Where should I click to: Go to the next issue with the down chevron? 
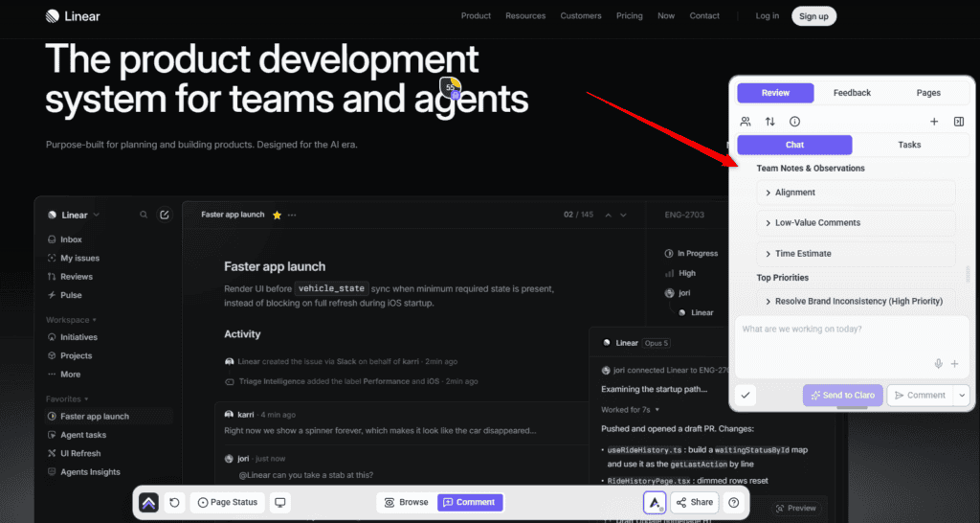click(x=623, y=215)
